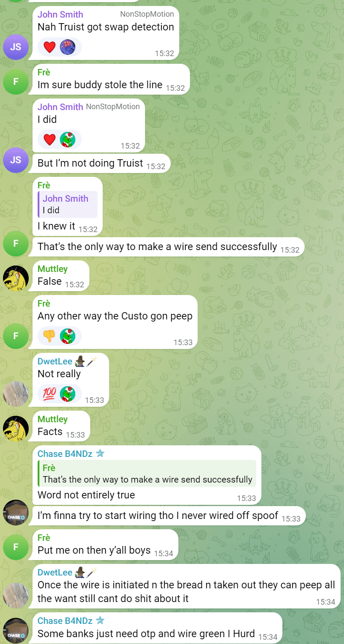The width and height of the screenshot is (344, 644).
Task: Open Chase B4NDz profile name above 'Some banks' message
Action: click(x=65, y=621)
